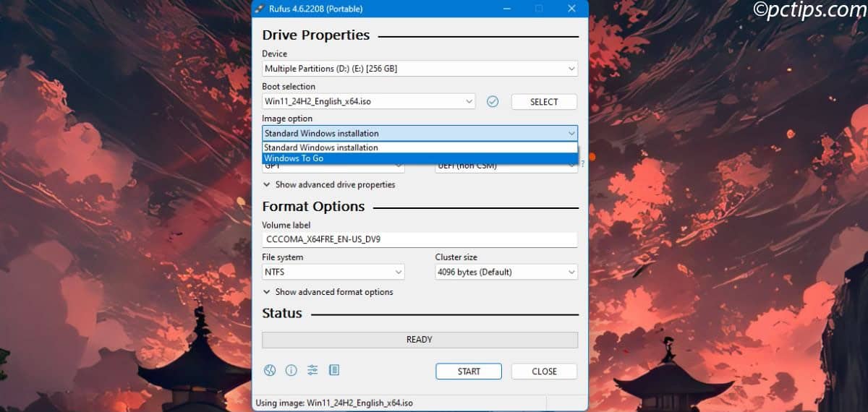Viewport: 868px width, 412px height.
Task: Collapse the Image option combo box
Action: pos(420,133)
